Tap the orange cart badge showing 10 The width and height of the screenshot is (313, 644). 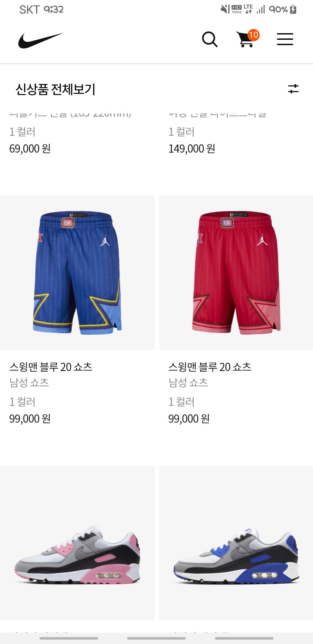pyautogui.click(x=254, y=35)
